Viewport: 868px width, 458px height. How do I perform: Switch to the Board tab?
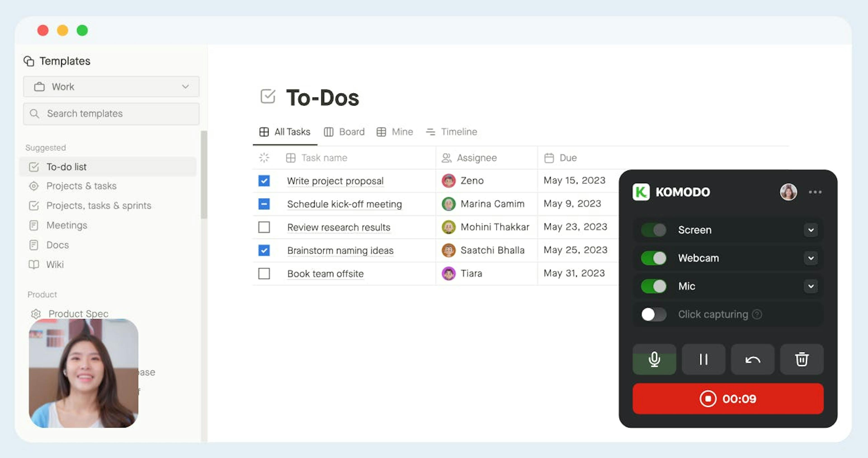pyautogui.click(x=344, y=132)
